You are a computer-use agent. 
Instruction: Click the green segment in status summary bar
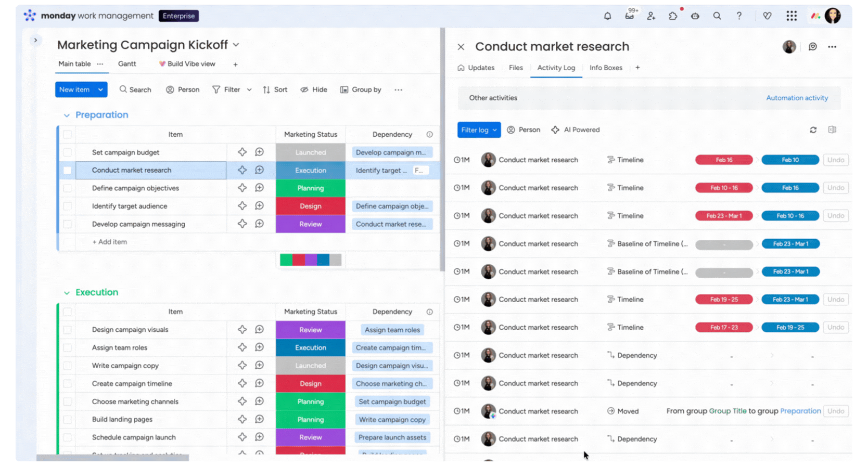tap(286, 260)
